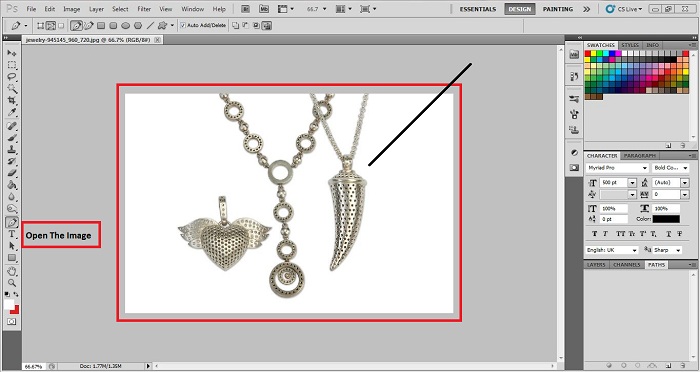Switch to the Layers tab
This screenshot has width=700, height=372.
pos(596,265)
